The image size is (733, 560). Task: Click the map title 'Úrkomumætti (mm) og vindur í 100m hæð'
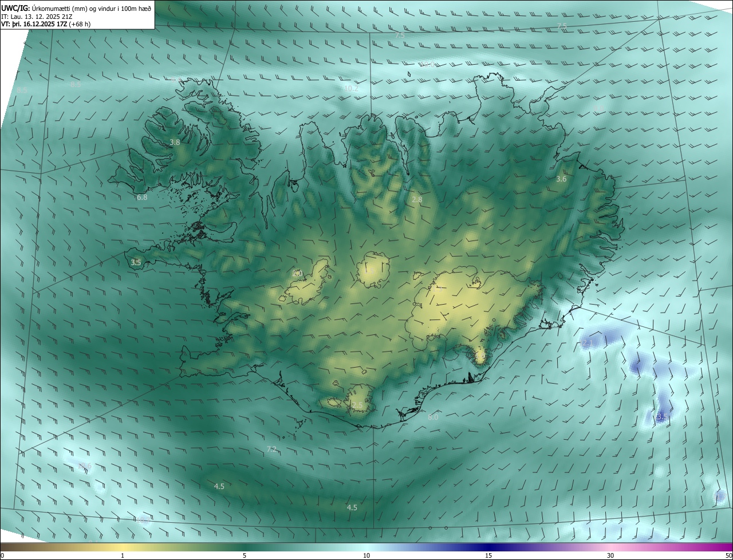[x=92, y=8]
